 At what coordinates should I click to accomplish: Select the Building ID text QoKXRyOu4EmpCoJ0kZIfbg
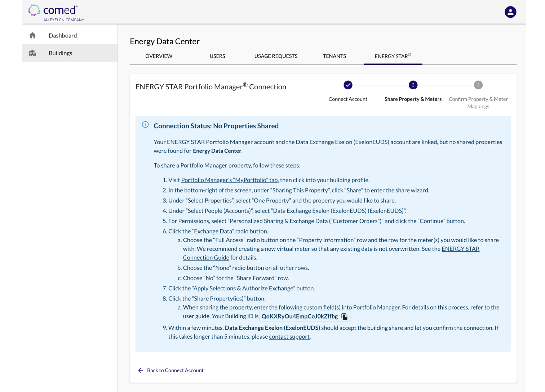(300, 316)
